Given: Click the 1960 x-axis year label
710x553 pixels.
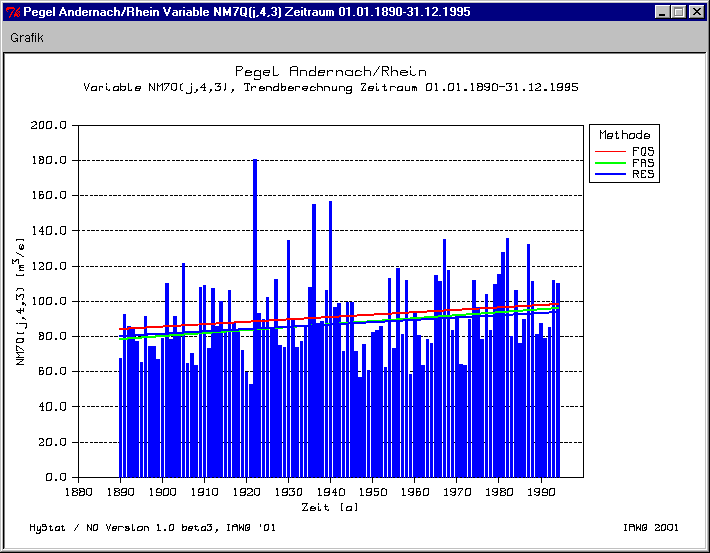Looking at the screenshot, I should point(415,492).
